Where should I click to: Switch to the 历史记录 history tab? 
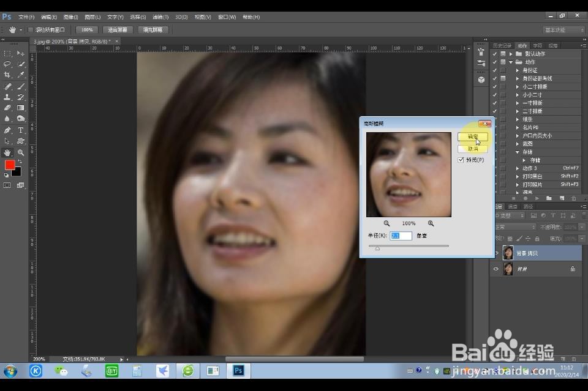coord(502,45)
